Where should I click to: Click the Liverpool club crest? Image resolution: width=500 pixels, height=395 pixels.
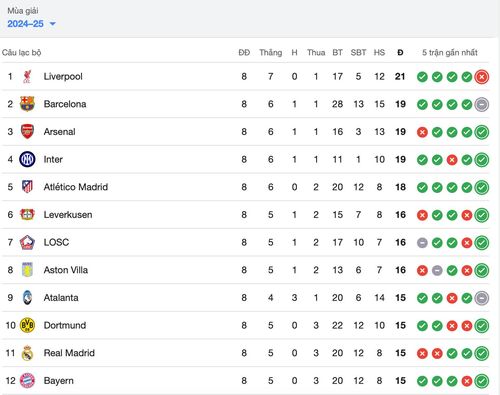27,77
